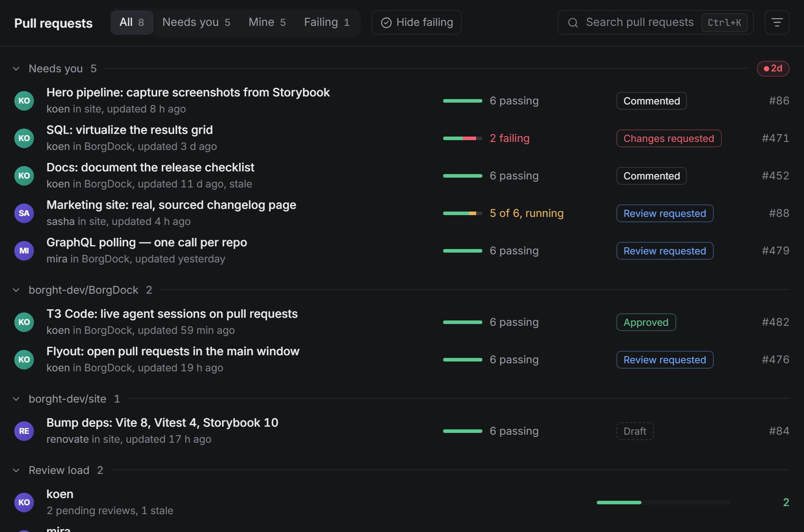Click the KO avatar on the SQL virtualize row

[x=24, y=138]
